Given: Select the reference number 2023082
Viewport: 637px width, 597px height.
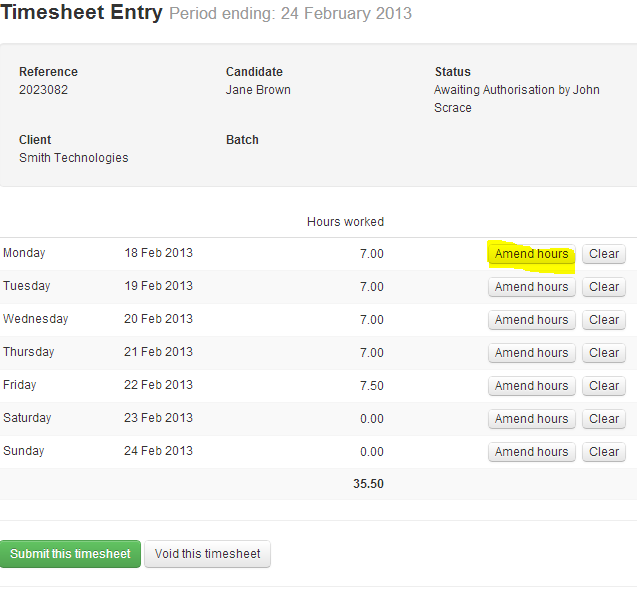Looking at the screenshot, I should pos(43,90).
